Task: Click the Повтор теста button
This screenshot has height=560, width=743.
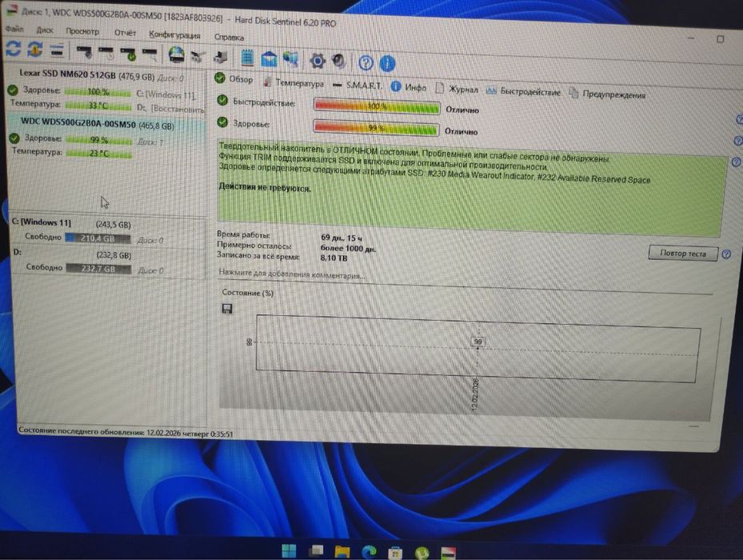Action: pyautogui.click(x=683, y=254)
